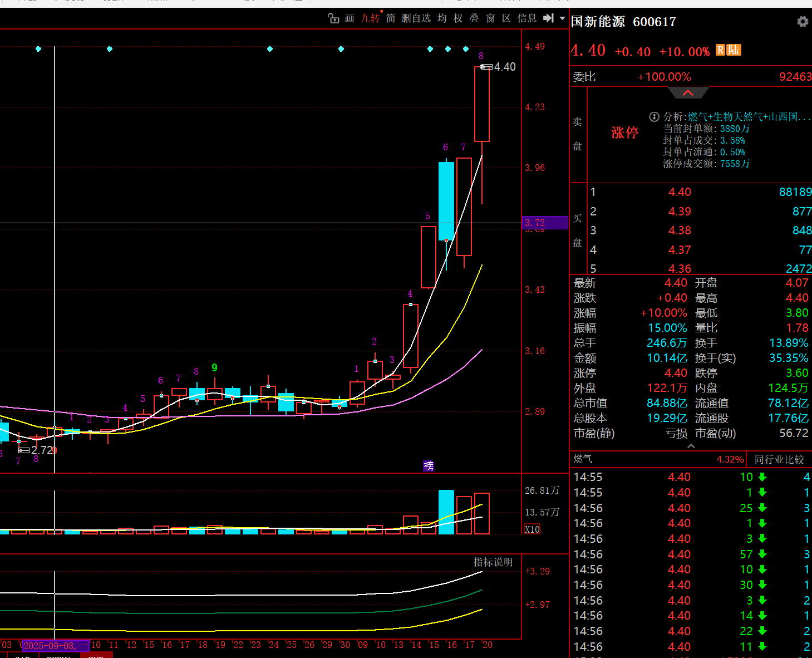Select buy level 3 price 4.38
812x658 pixels.
coord(680,230)
